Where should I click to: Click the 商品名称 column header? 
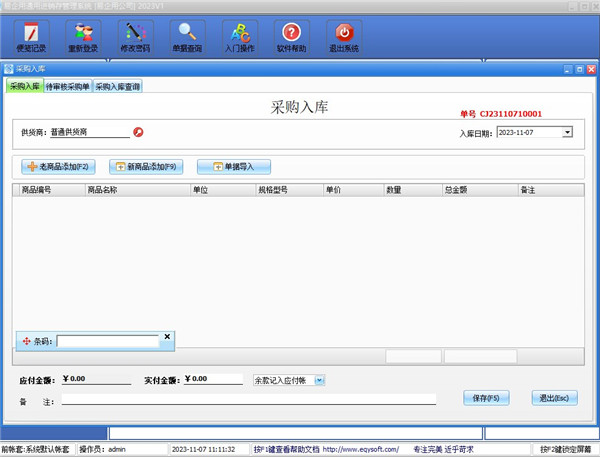pos(137,190)
